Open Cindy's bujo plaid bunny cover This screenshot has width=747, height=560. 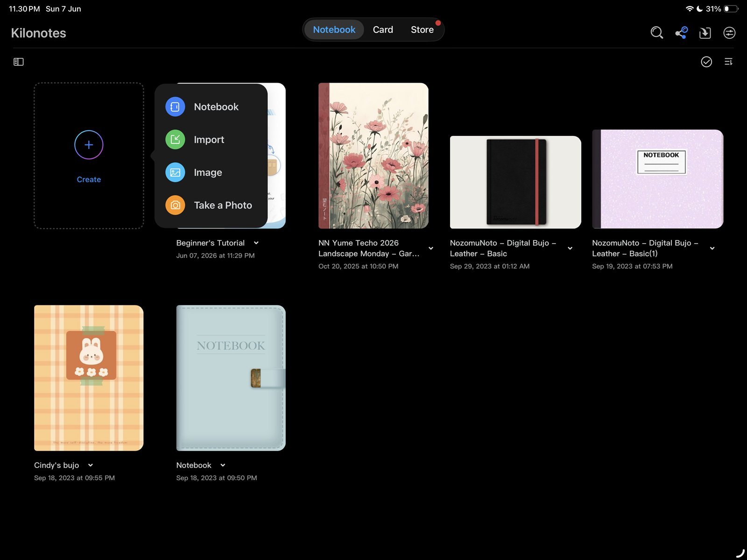[89, 378]
